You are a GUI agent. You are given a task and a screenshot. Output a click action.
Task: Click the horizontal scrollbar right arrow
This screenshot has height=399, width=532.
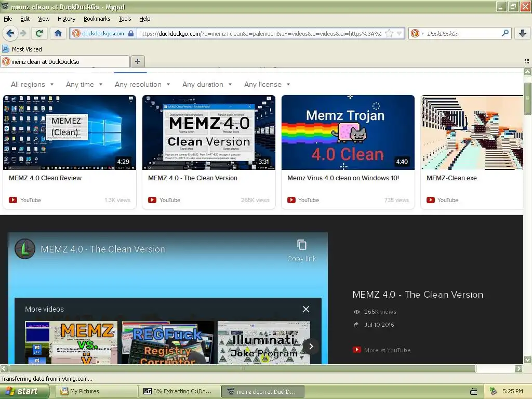point(518,368)
